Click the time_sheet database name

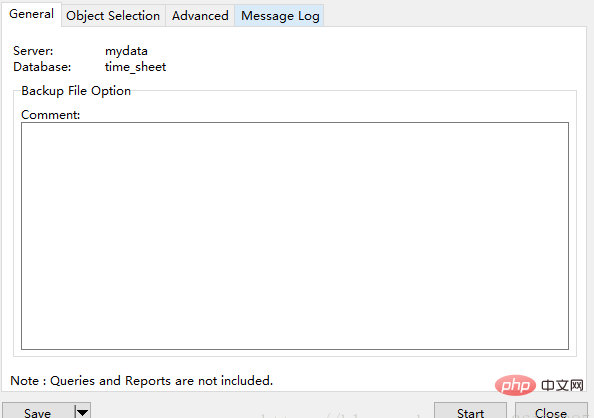point(135,67)
